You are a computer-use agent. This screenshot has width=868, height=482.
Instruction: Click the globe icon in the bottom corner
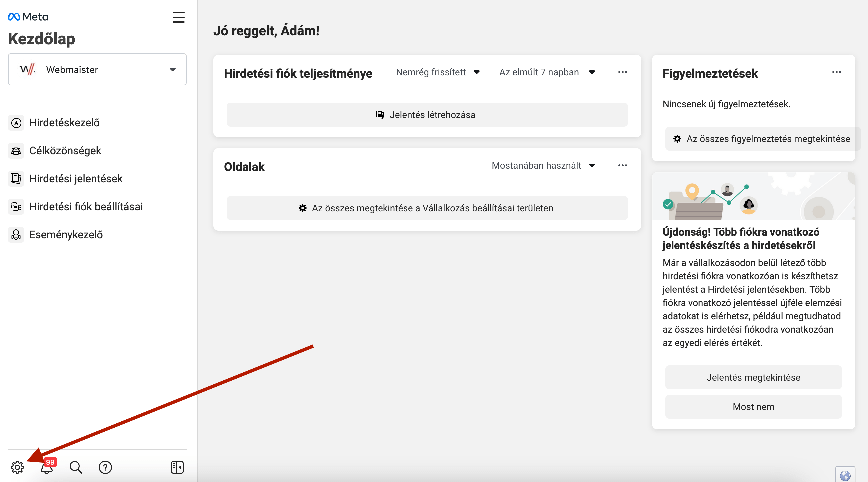pyautogui.click(x=845, y=475)
